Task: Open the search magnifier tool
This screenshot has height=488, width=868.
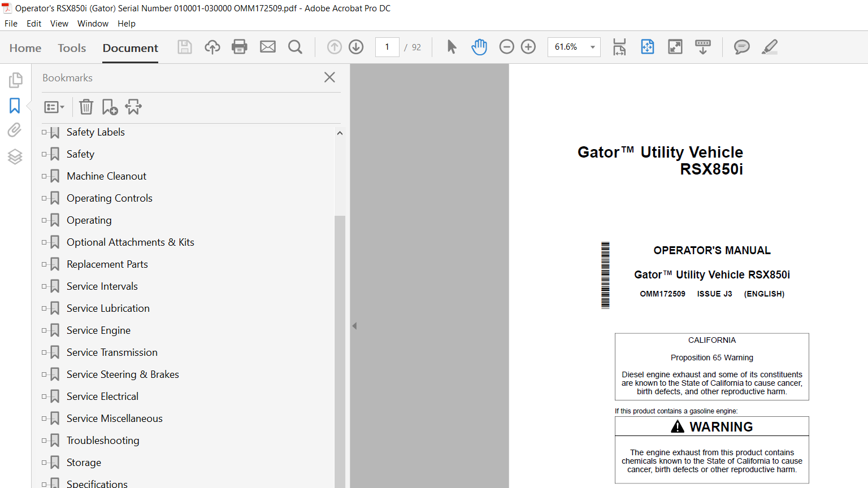Action: pyautogui.click(x=295, y=47)
